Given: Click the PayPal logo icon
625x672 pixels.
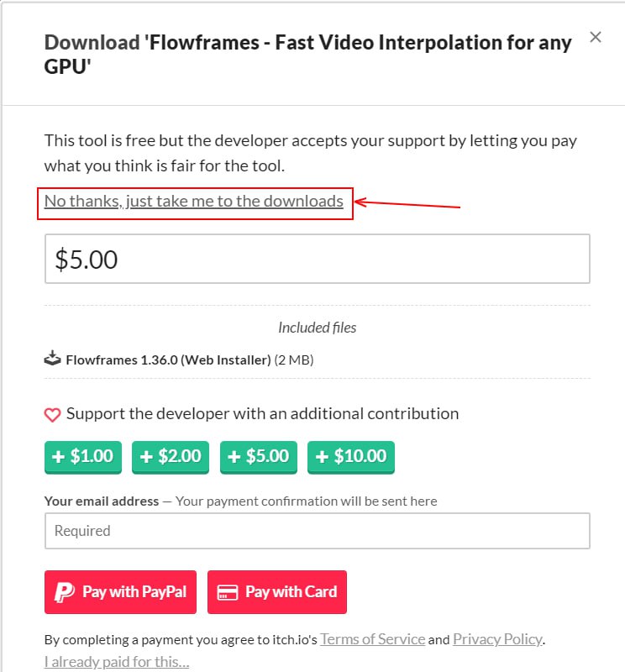Looking at the screenshot, I should 64,592.
